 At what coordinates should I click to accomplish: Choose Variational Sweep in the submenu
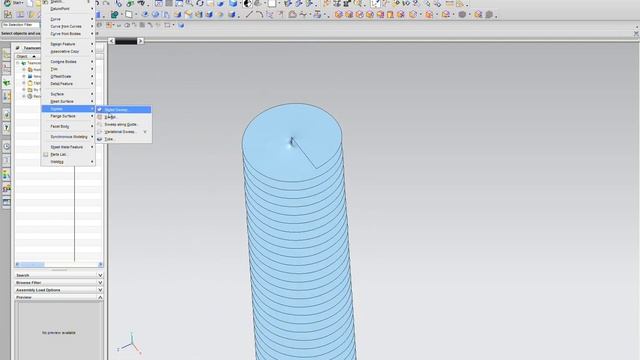click(124, 132)
